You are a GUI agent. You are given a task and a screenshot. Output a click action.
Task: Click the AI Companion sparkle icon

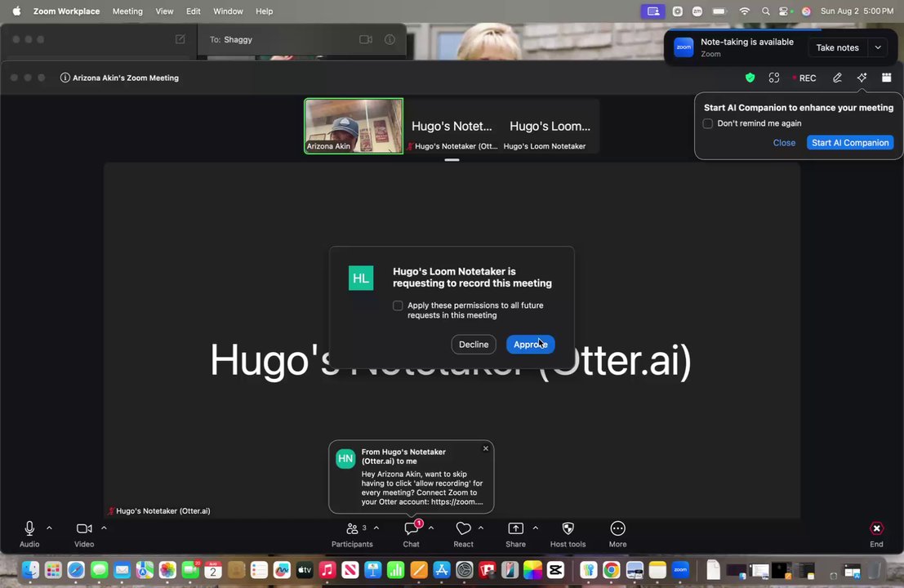[x=862, y=78]
